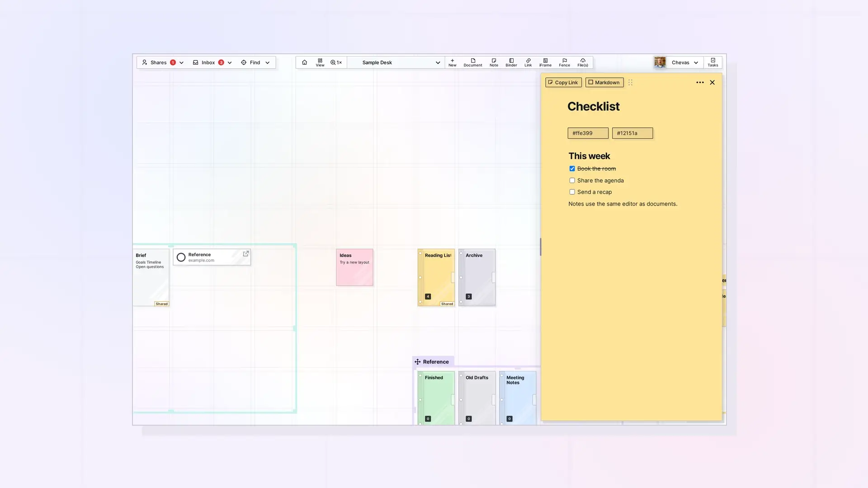
Task: Go to the Home desk icon
Action: (304, 62)
